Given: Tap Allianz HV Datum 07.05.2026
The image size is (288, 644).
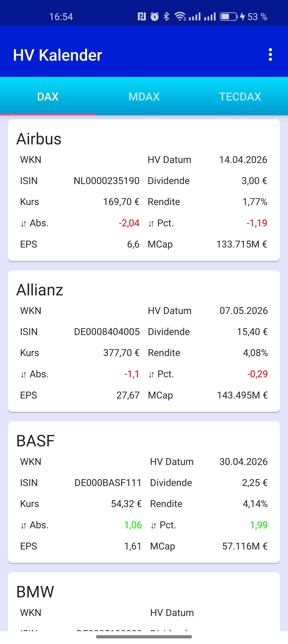Looking at the screenshot, I should point(244,311).
